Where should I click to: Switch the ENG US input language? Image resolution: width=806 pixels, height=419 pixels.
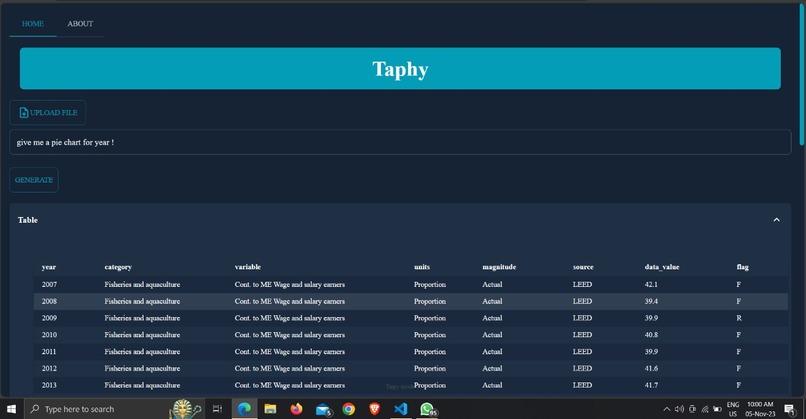click(x=733, y=409)
